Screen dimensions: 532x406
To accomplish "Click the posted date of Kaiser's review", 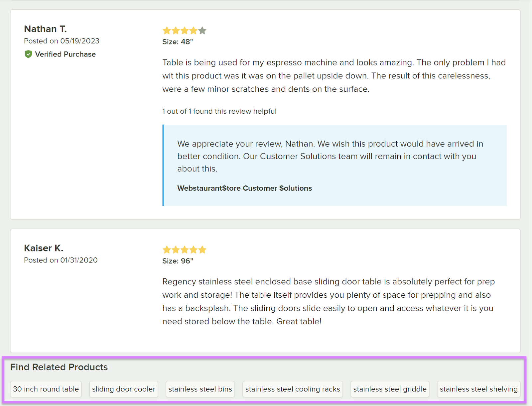I will tap(61, 260).
